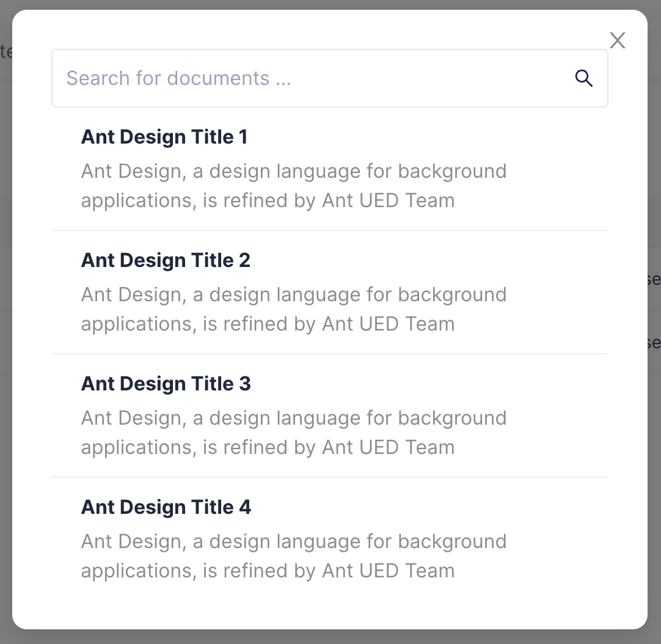The width and height of the screenshot is (661, 644).
Task: Open Ant Design Title 2
Action: pyautogui.click(x=166, y=260)
